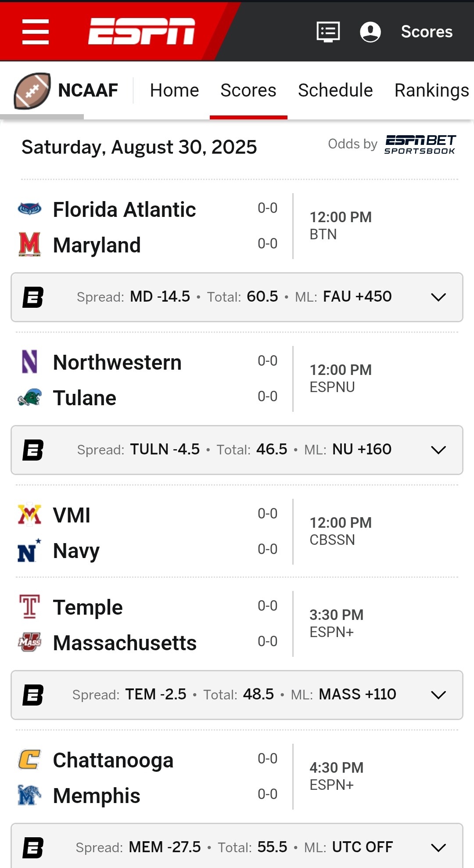This screenshot has height=868, width=474.
Task: Click the Northwestern team logo
Action: coord(29,362)
